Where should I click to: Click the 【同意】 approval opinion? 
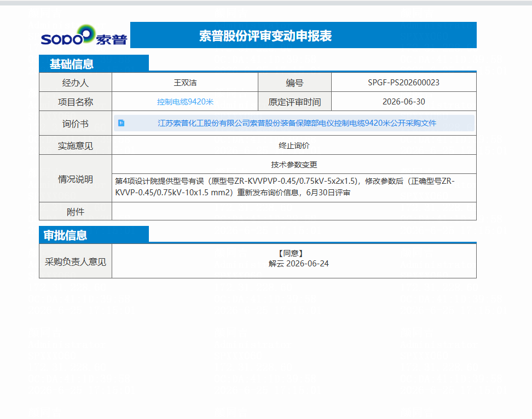pos(291,253)
